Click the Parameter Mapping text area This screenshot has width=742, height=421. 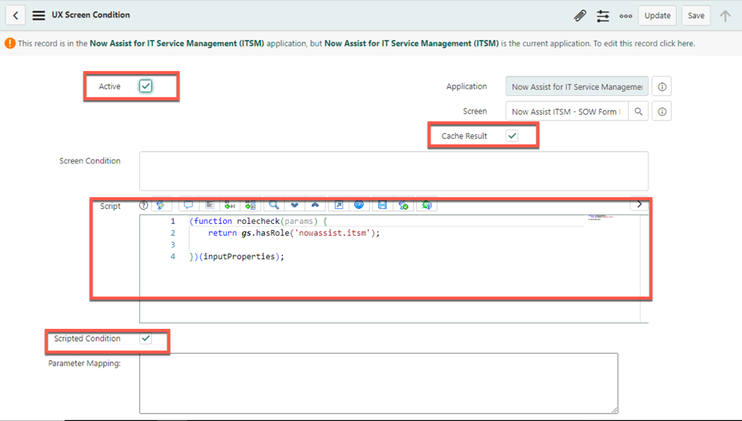coord(379,383)
